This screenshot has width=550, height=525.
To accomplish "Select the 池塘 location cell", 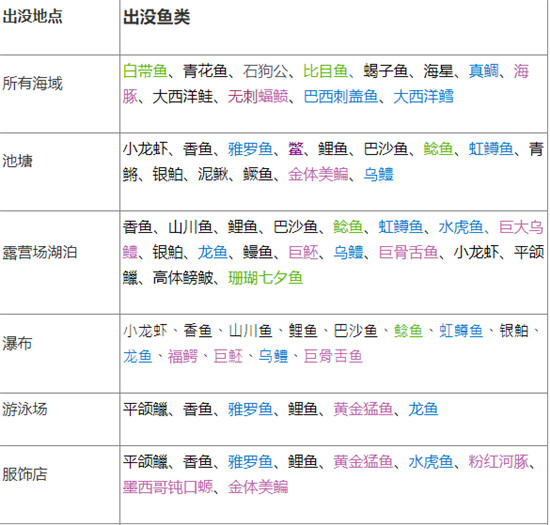I will (18, 161).
